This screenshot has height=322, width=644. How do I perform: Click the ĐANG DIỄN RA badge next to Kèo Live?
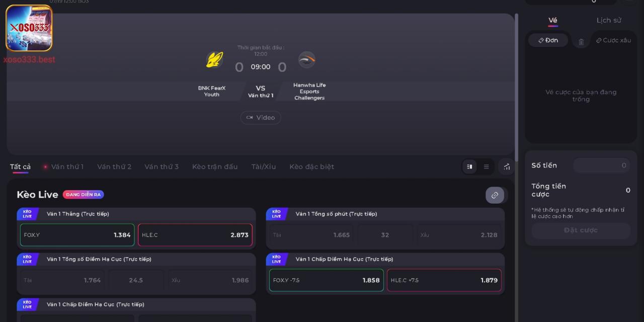coord(83,194)
